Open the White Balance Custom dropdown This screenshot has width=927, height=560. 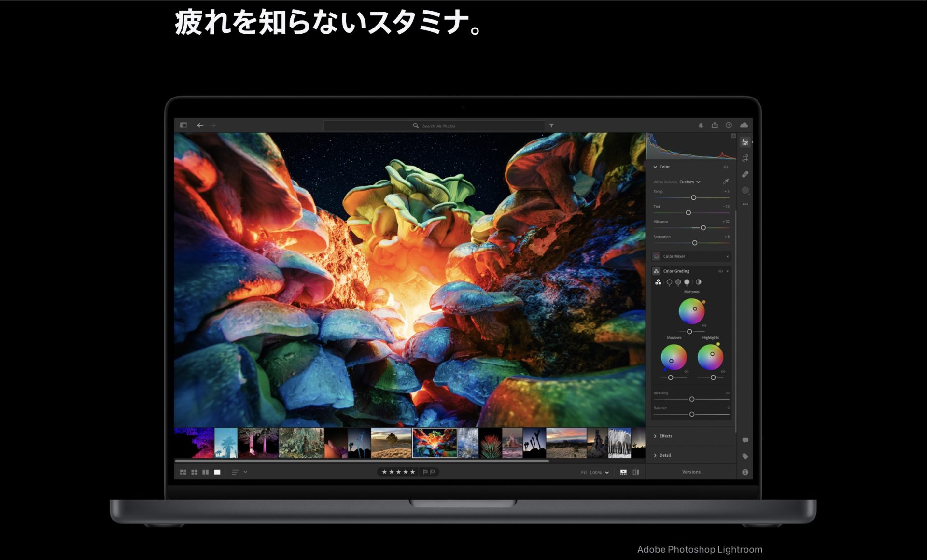(x=689, y=182)
